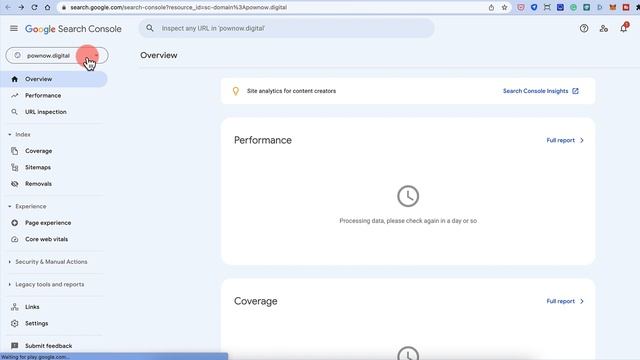Click the feedback icon next to Submit feedback
The height and width of the screenshot is (360, 640).
[15, 346]
